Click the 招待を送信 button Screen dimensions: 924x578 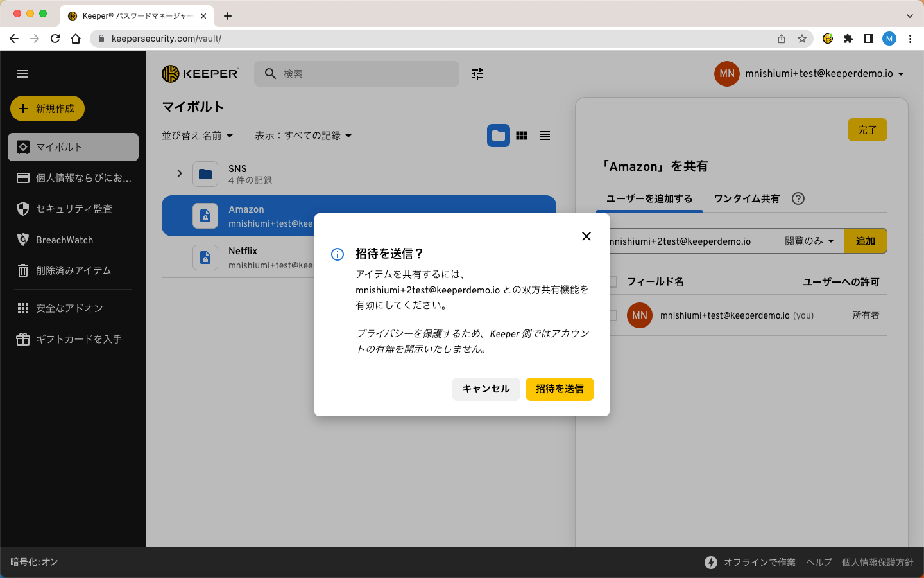pos(560,389)
